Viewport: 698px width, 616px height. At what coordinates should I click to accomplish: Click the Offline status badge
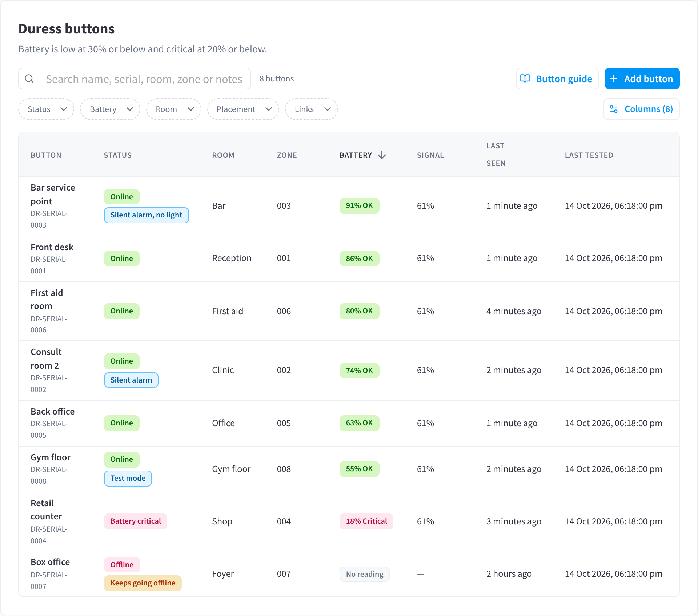(122, 565)
